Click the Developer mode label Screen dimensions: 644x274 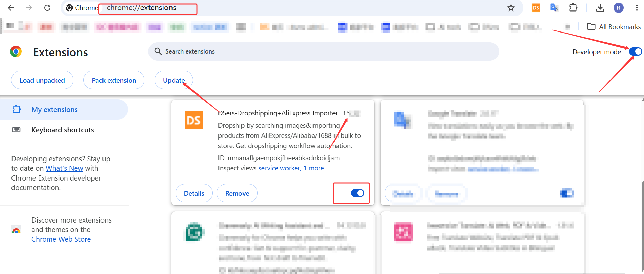pos(597,52)
